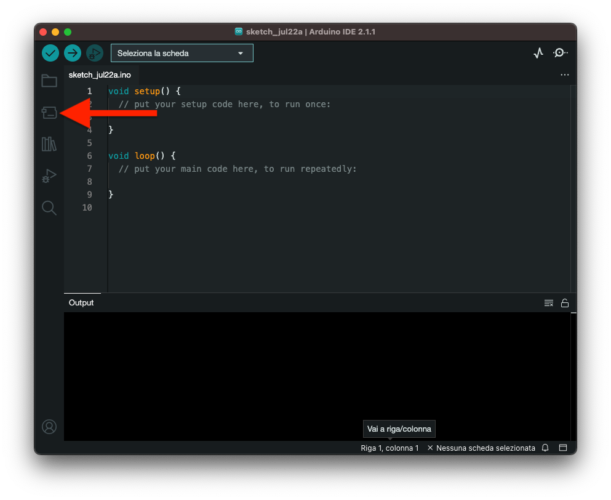
Task: Select the Output panel tab
Action: coord(81,302)
